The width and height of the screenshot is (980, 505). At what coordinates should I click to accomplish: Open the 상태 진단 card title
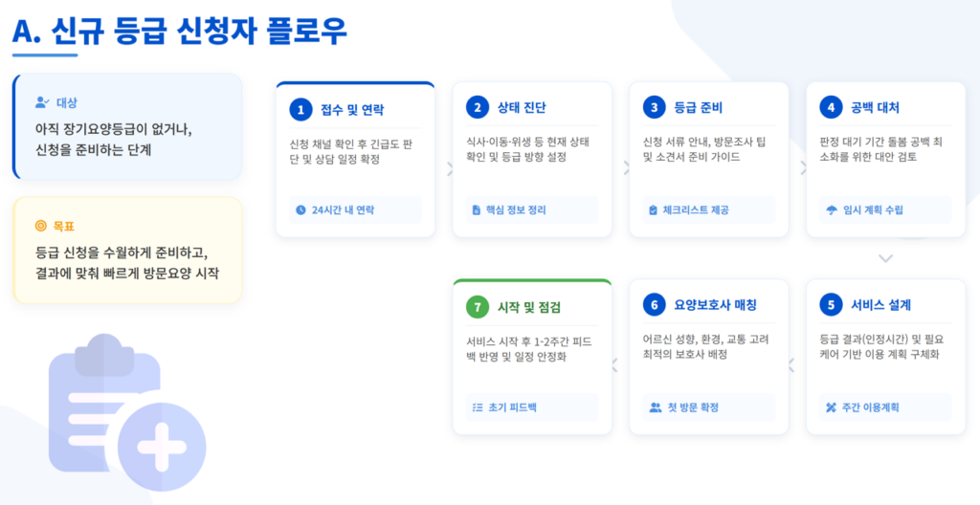pyautogui.click(x=522, y=107)
